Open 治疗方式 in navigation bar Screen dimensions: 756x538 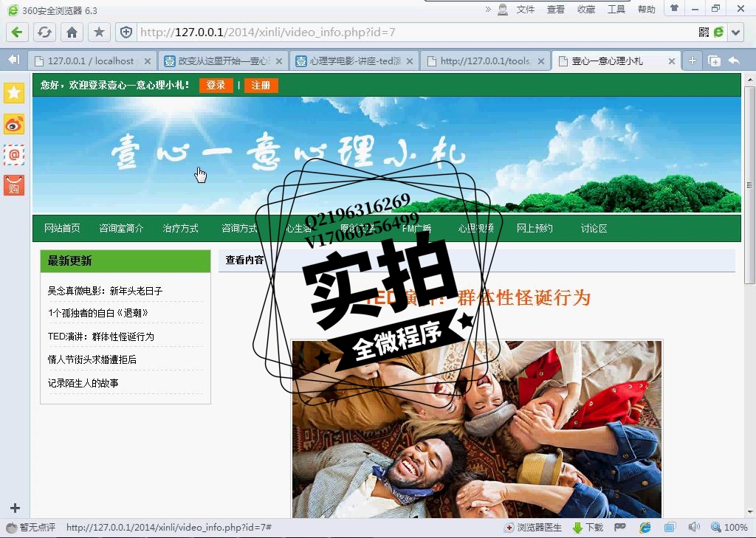[x=180, y=228]
